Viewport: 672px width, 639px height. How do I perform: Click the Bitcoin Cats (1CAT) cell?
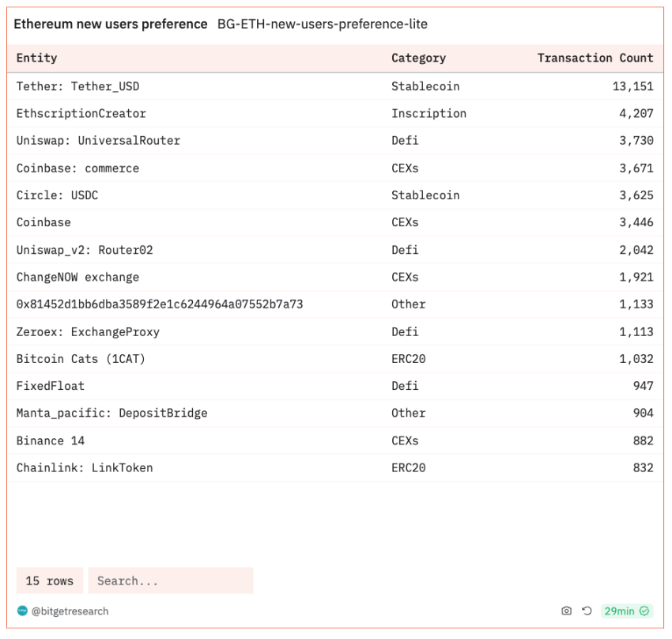pyautogui.click(x=81, y=359)
